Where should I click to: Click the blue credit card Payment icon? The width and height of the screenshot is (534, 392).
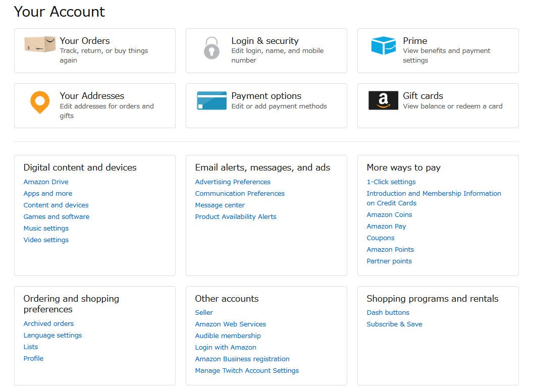click(211, 100)
